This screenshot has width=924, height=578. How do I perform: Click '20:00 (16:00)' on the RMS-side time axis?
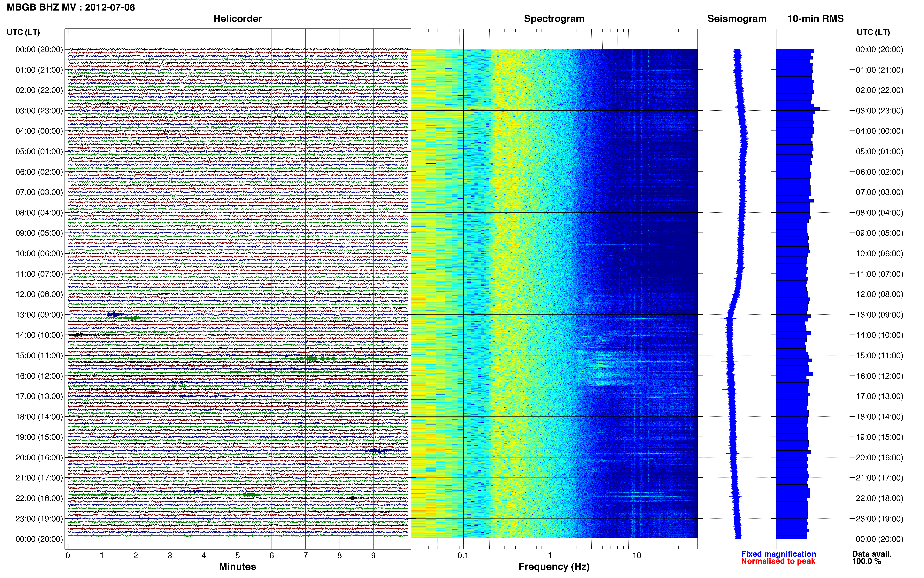coord(879,458)
